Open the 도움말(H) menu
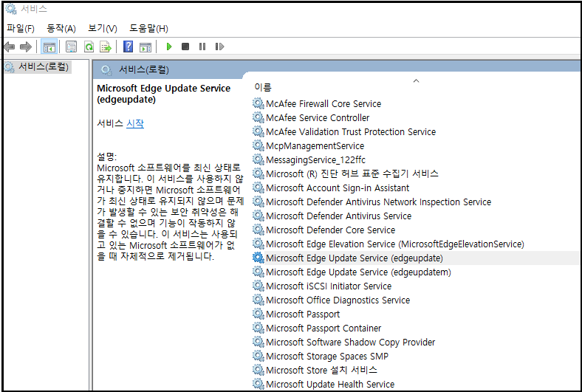The image size is (582, 392). pyautogui.click(x=148, y=29)
